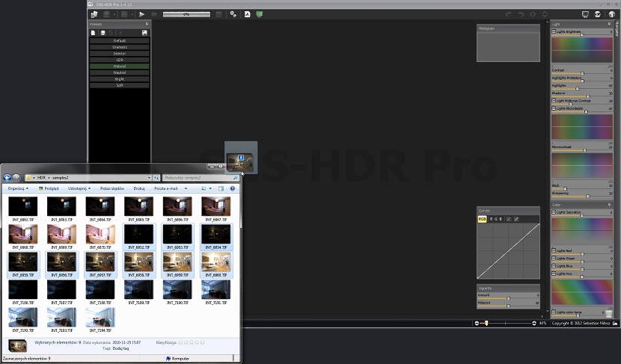Click the white page language icon in toolbar
The height and width of the screenshot is (364, 621).
(247, 14)
